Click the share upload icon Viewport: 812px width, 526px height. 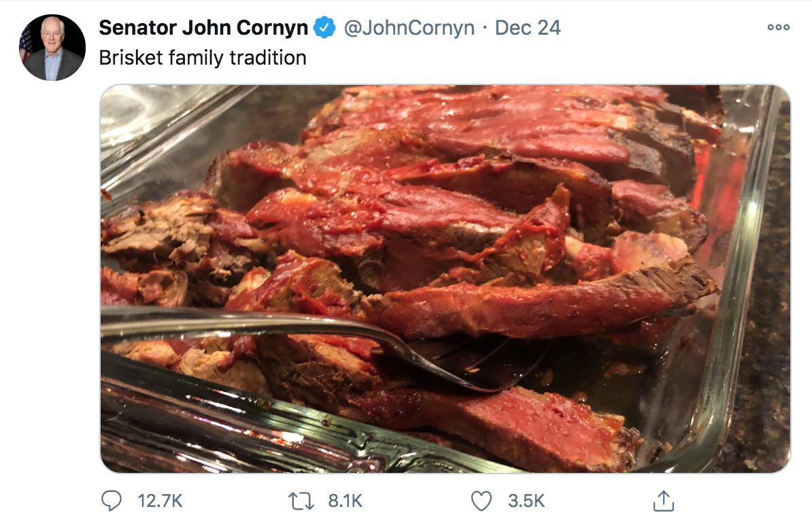click(x=662, y=502)
